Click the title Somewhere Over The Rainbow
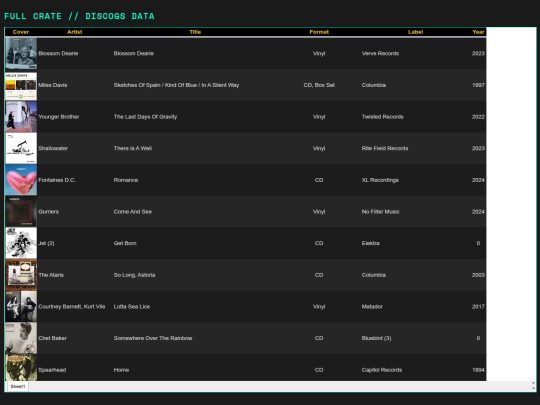This screenshot has height=405, width=540. tap(153, 338)
